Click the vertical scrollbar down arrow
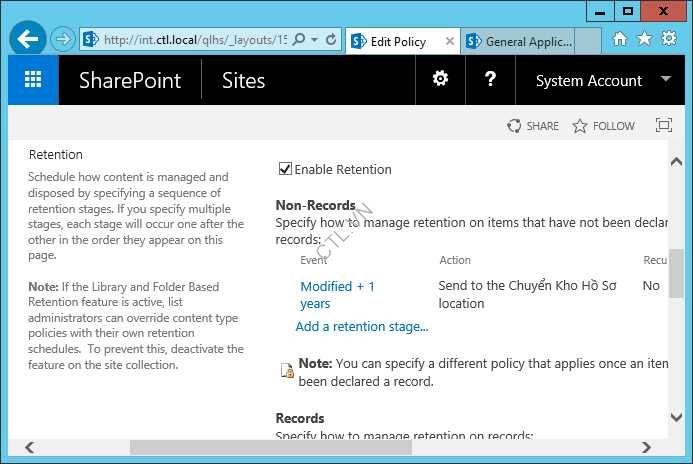 (677, 417)
